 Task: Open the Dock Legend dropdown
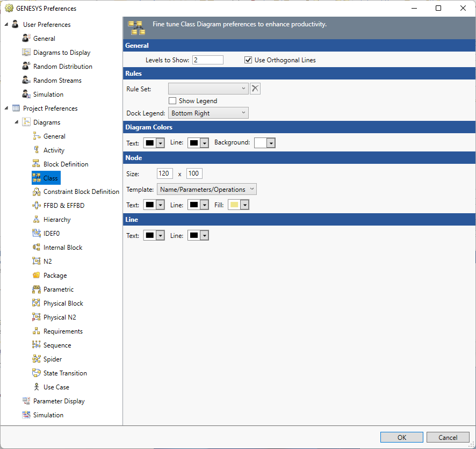pyautogui.click(x=208, y=113)
